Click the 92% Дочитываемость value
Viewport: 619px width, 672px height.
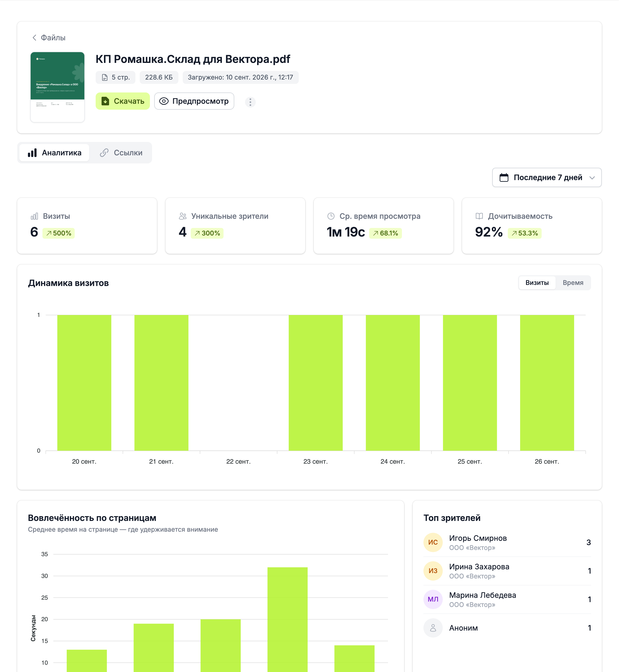point(489,232)
